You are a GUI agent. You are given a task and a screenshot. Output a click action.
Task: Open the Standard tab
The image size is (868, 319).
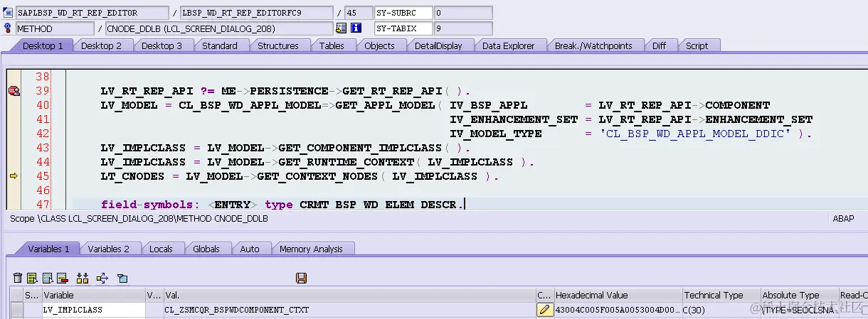click(220, 45)
